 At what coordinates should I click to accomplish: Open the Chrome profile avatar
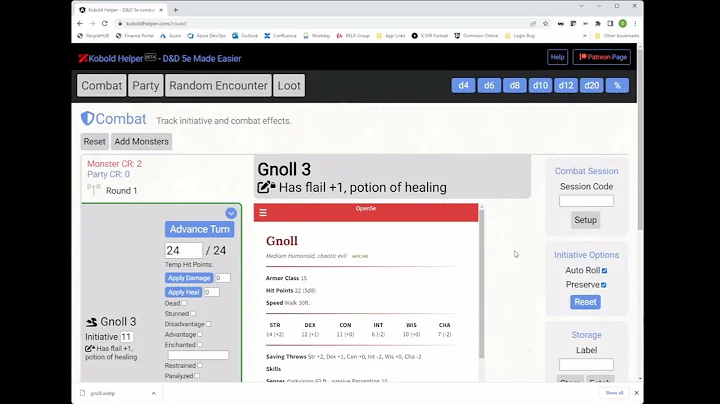(623, 23)
